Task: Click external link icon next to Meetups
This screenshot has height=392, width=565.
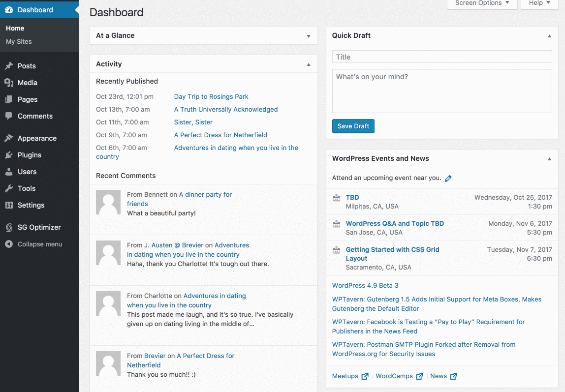Action: (365, 376)
